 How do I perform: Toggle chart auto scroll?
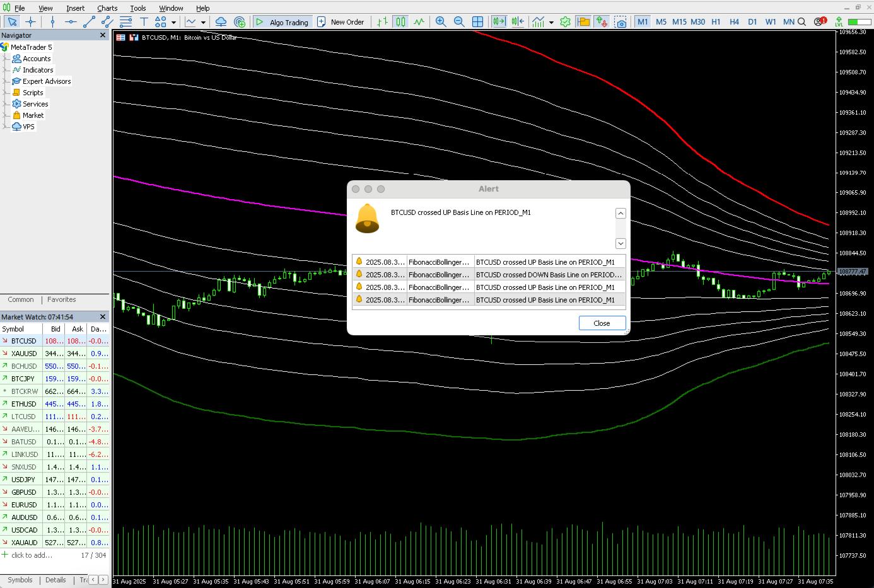[x=499, y=22]
